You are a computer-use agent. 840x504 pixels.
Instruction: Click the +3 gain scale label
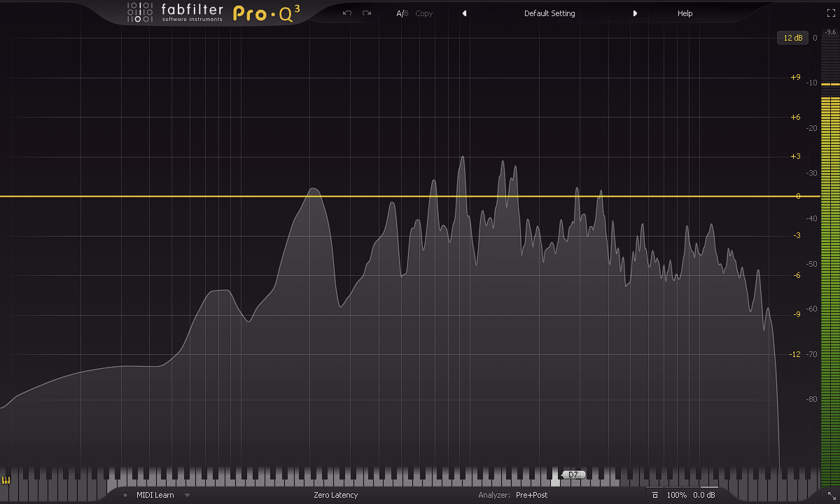pos(795,156)
